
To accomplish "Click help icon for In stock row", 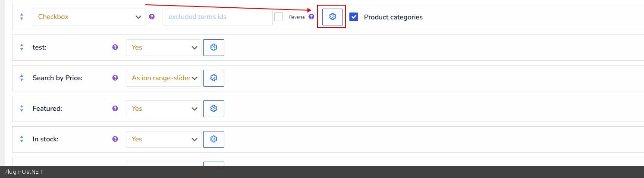I will (x=115, y=139).
